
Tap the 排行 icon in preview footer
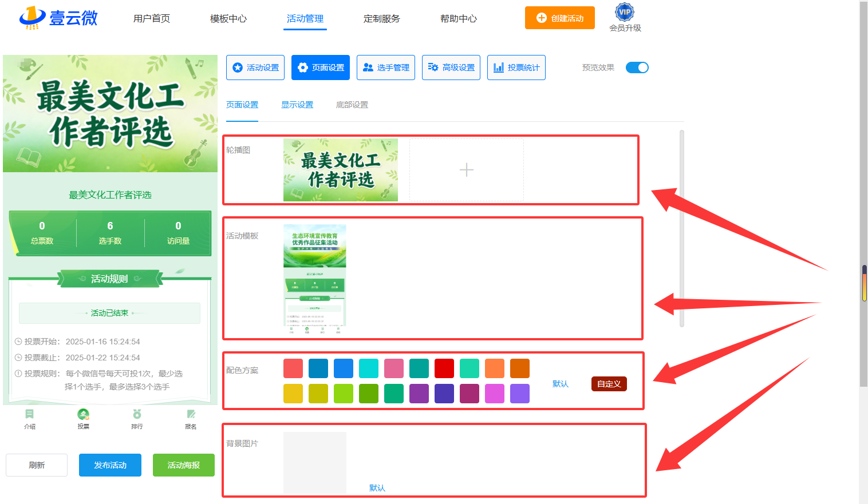point(137,419)
